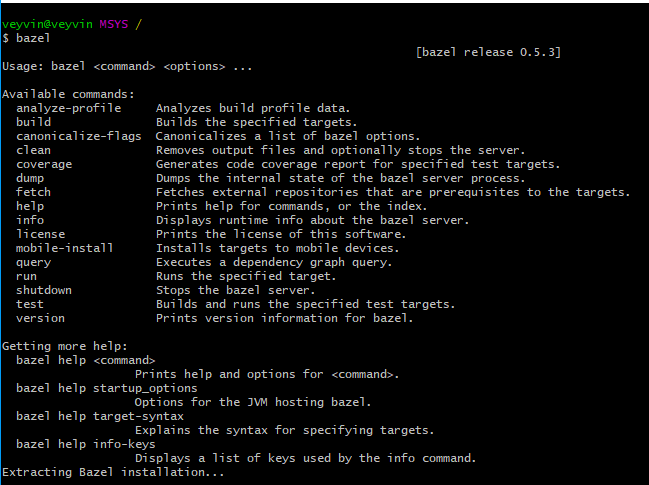Select the 'dump' command word

pos(30,178)
